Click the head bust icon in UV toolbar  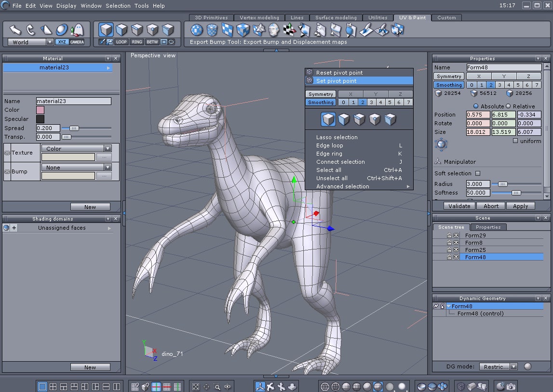[274, 30]
